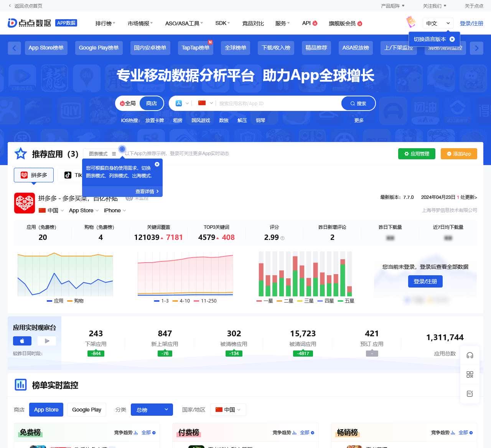Open the App Store dropdown under Pinduoduo
The height and width of the screenshot is (448, 491).
click(x=84, y=210)
